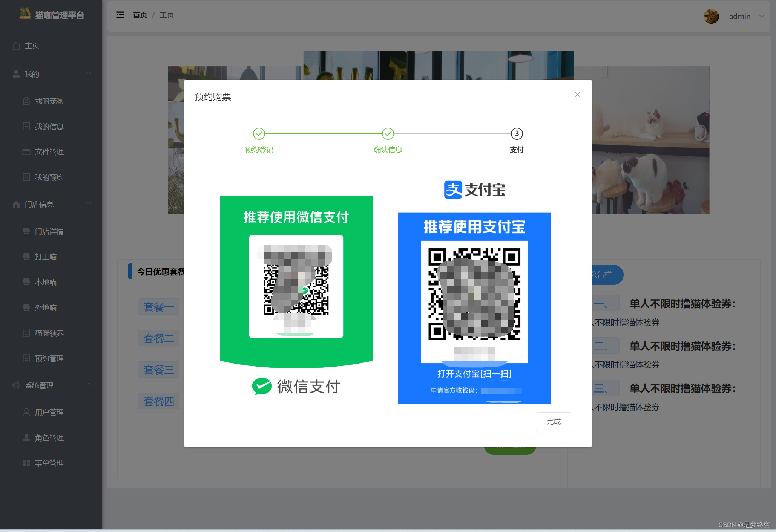Click the icon beside 外地喵

click(26, 307)
